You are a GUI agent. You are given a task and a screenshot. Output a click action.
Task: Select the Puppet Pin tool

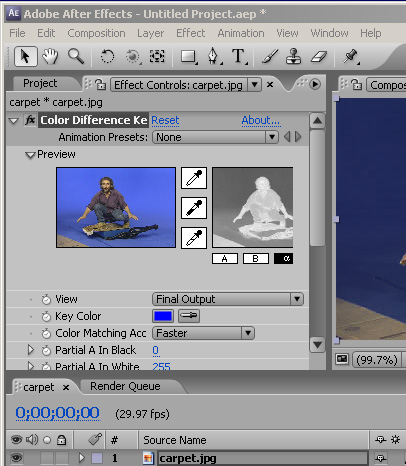pyautogui.click(x=351, y=56)
